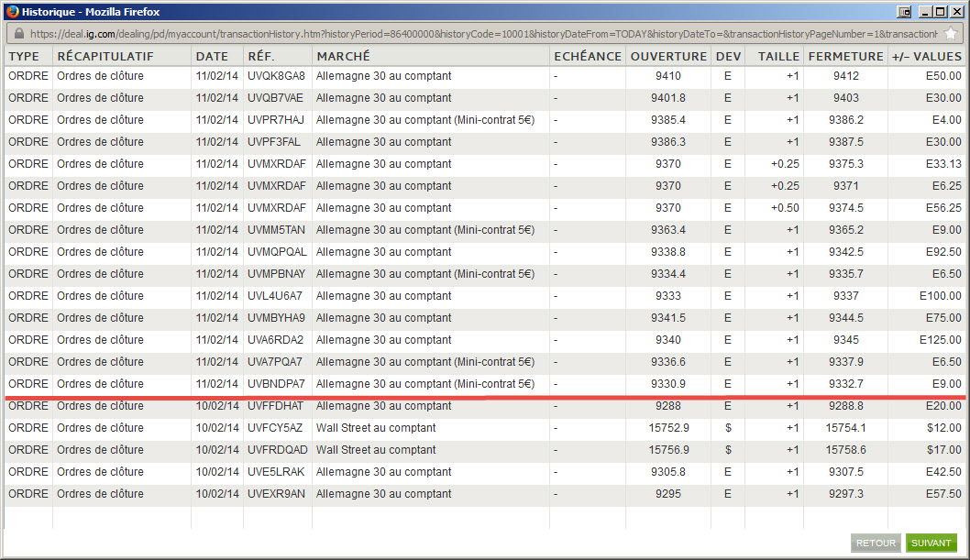Click the URL address field

482,34
